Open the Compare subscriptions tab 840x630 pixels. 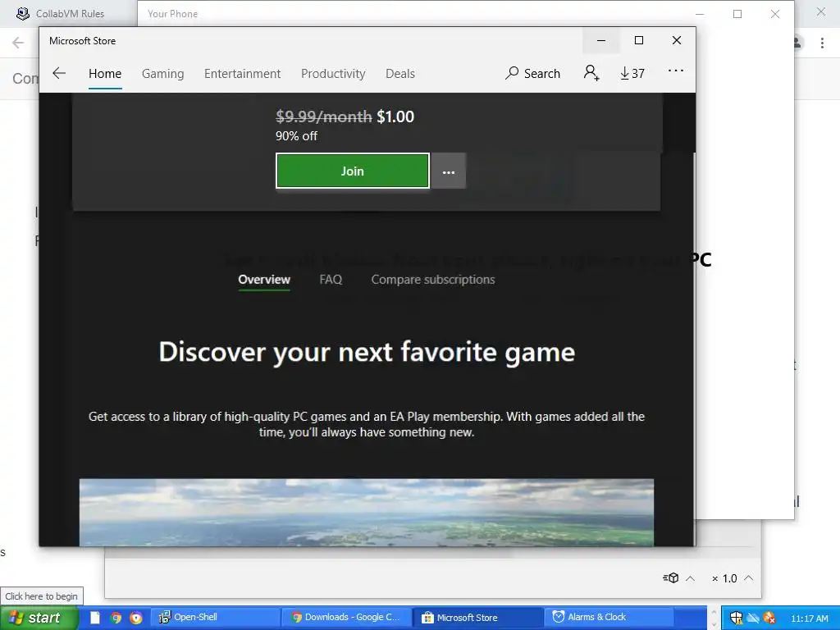(433, 279)
